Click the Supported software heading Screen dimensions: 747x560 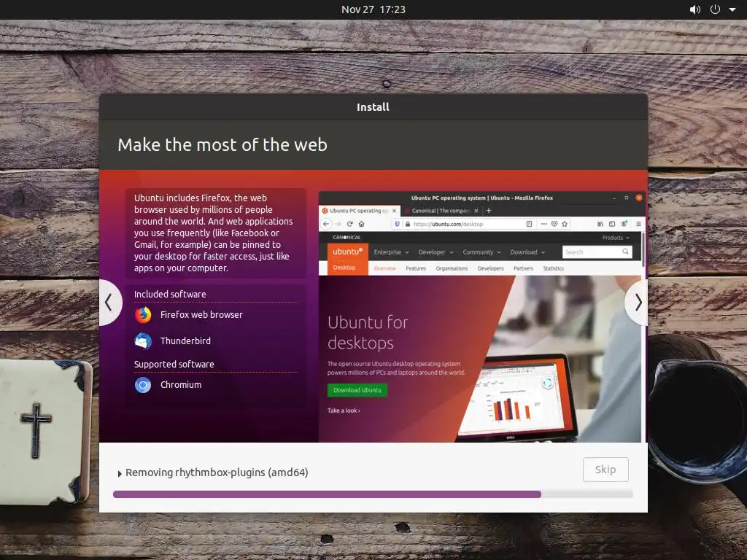(174, 365)
